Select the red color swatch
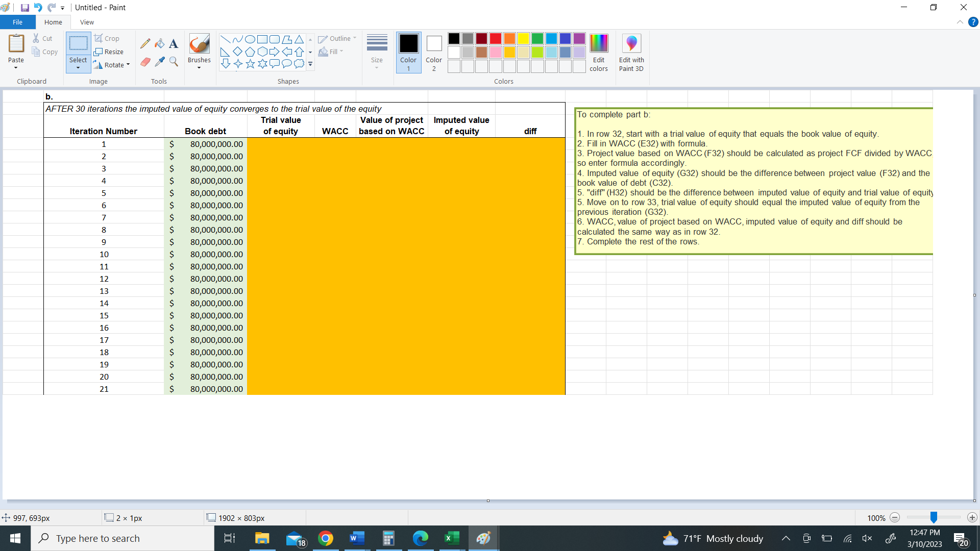The height and width of the screenshot is (551, 980). coord(495,38)
